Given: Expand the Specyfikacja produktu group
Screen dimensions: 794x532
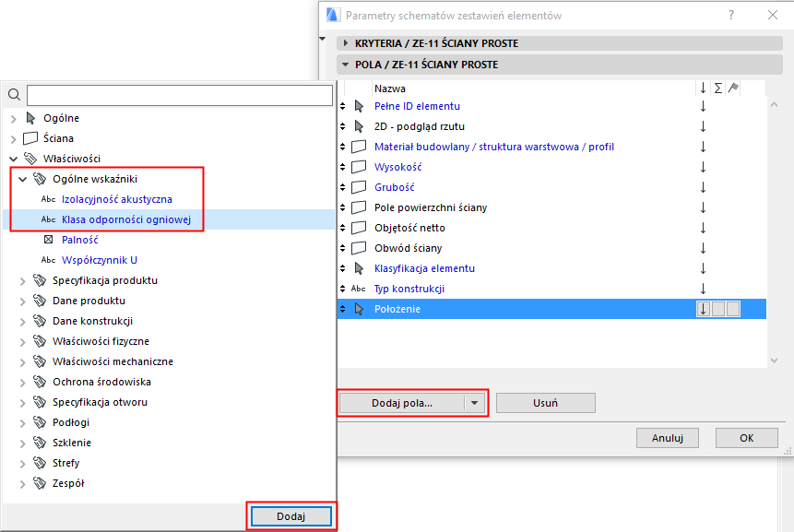Looking at the screenshot, I should (x=23, y=281).
